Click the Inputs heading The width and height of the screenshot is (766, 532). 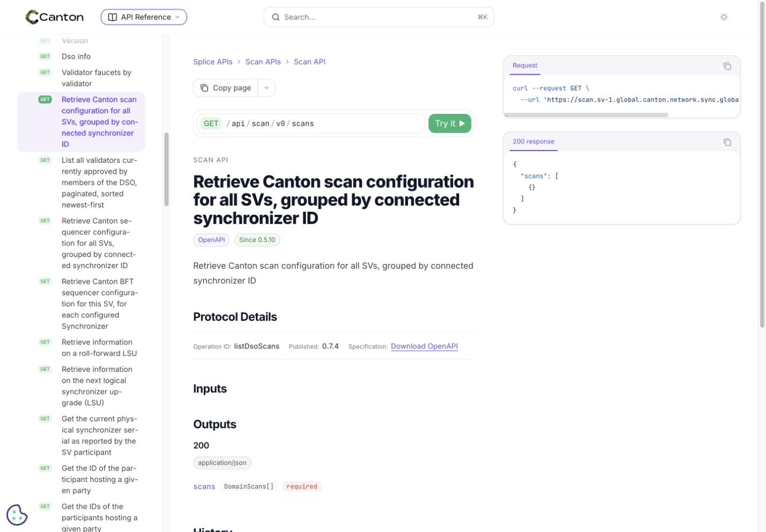[x=210, y=389]
